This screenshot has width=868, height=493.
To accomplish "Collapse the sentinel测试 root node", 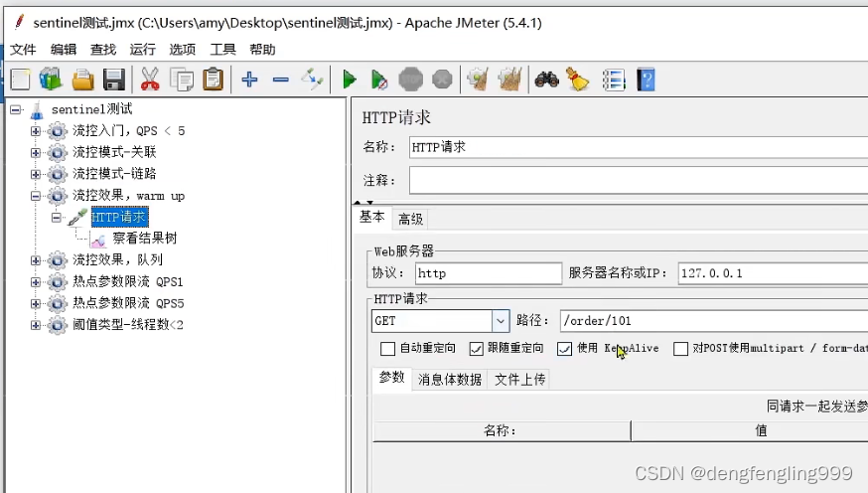I will pyautogui.click(x=16, y=109).
